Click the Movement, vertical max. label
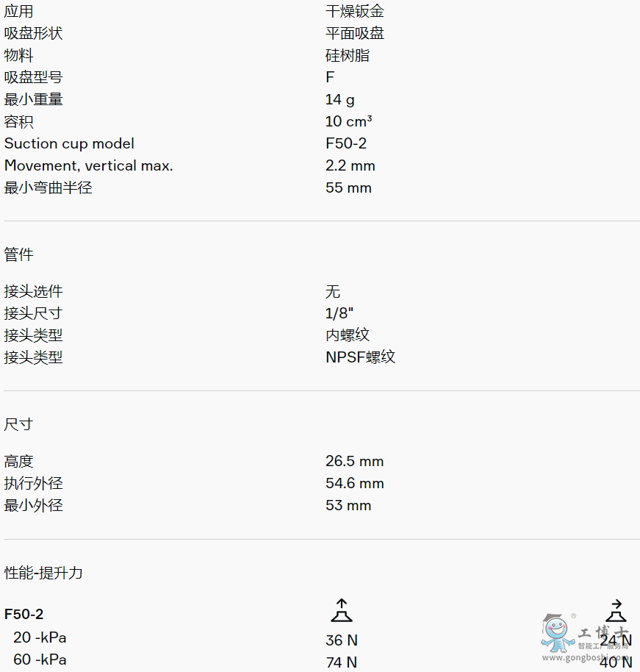Screen dimensions: 640x672 [88, 165]
